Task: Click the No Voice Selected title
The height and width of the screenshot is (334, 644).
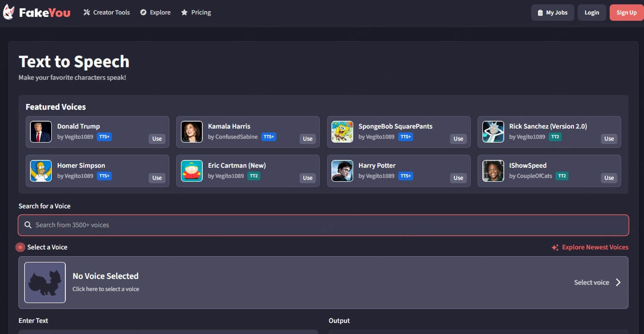Action: (x=105, y=276)
